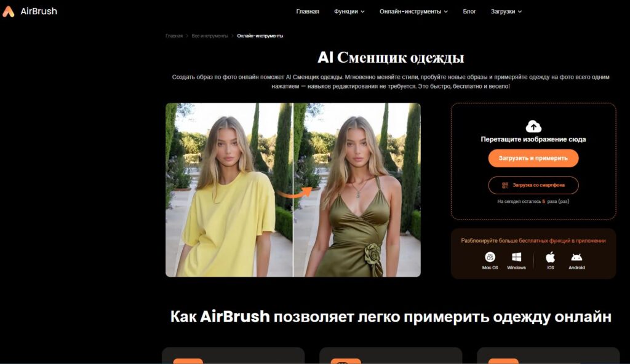The image size is (630, 364).
Task: Click the yellow t-shirt before photo
Action: (229, 190)
